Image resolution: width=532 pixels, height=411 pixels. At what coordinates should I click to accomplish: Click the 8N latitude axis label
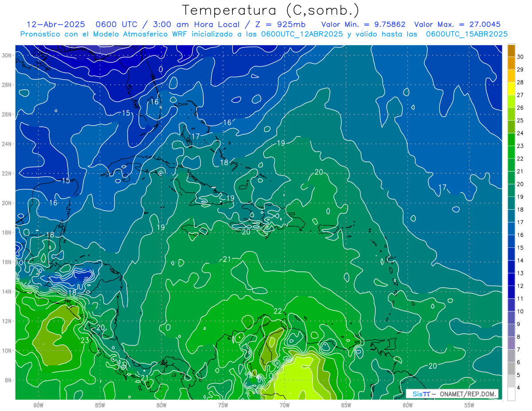(x=8, y=380)
